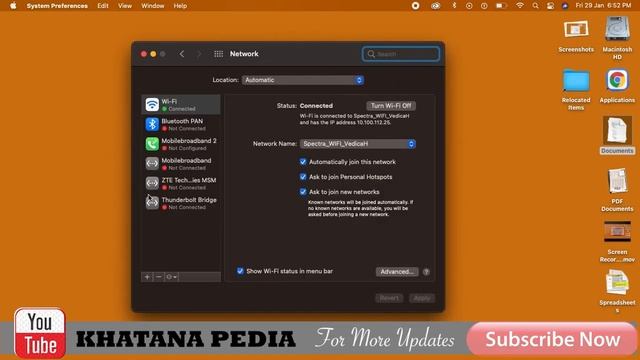
Task: Click the Bluetooth icon in menu bar
Action: point(454,6)
